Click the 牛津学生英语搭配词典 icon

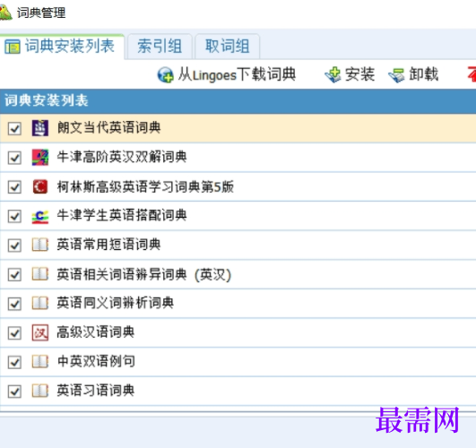[x=40, y=217]
